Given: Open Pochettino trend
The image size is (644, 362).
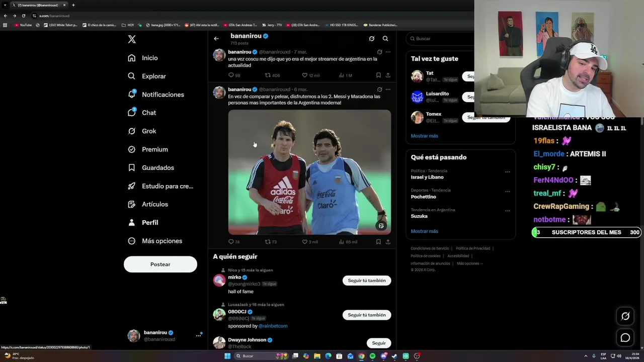Looking at the screenshot, I should 423,197.
